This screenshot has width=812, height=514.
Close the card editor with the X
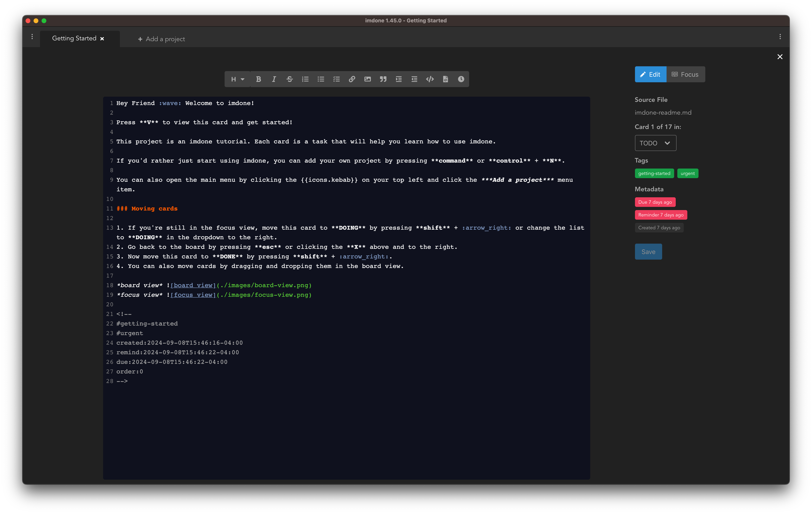(780, 57)
